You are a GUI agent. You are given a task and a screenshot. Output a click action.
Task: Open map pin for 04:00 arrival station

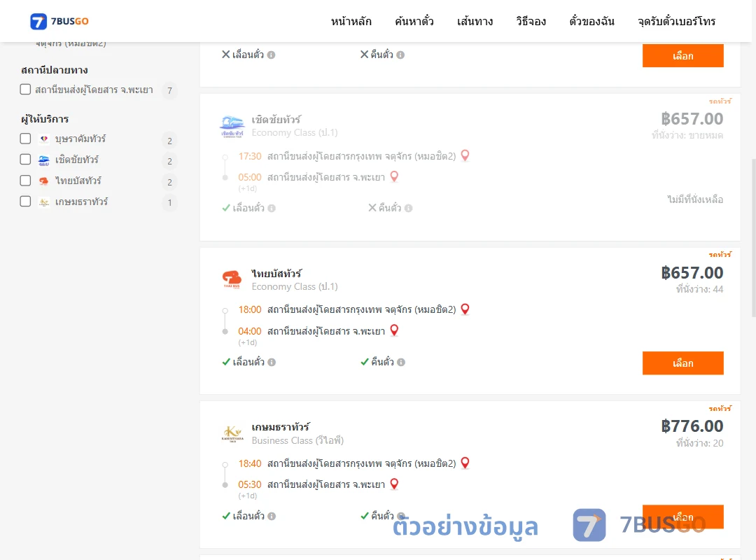coord(394,330)
